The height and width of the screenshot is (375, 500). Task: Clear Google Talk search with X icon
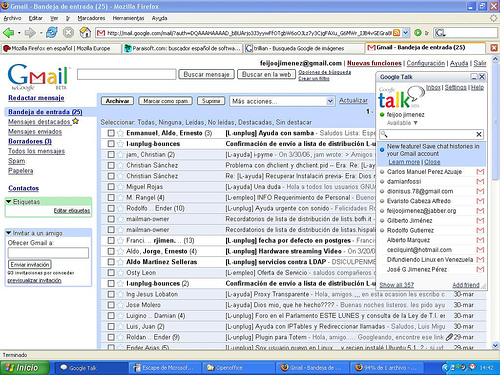(x=479, y=134)
